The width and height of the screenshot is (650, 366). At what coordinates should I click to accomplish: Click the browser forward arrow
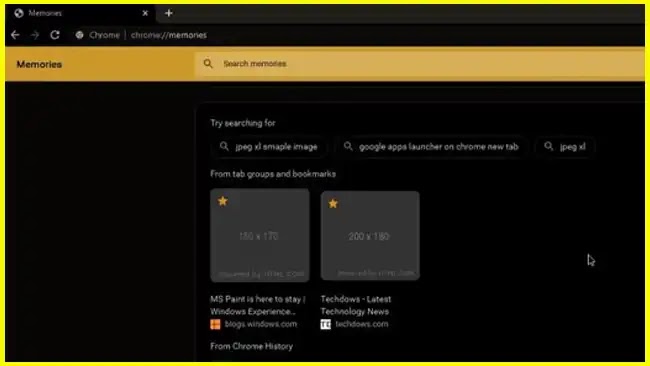click(35, 35)
